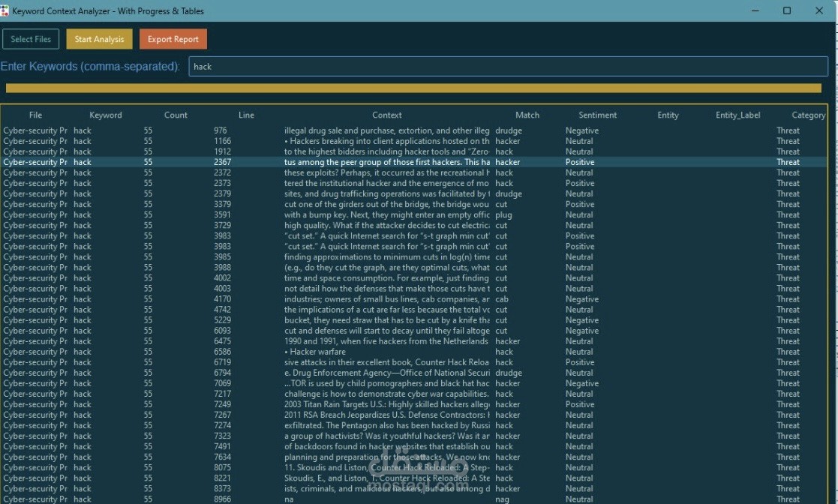Click line number '3729'
Screen dimensions: 838x504
(222, 225)
